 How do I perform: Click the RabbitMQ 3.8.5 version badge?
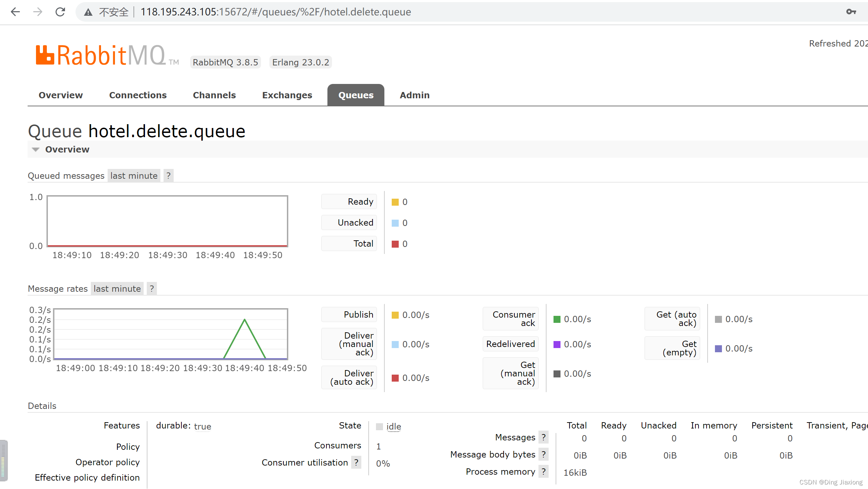point(225,62)
